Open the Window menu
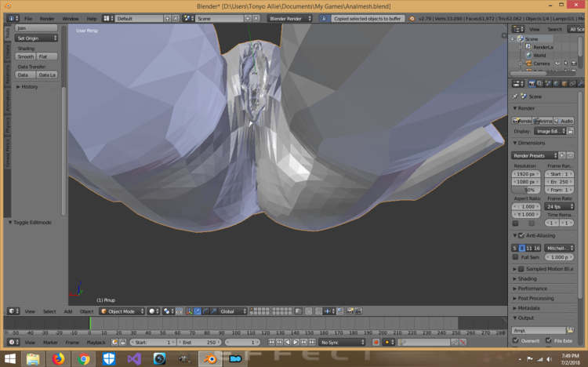 70,18
